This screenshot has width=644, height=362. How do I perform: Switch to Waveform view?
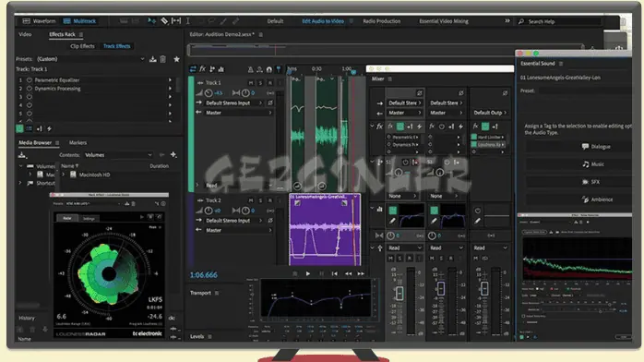(39, 21)
